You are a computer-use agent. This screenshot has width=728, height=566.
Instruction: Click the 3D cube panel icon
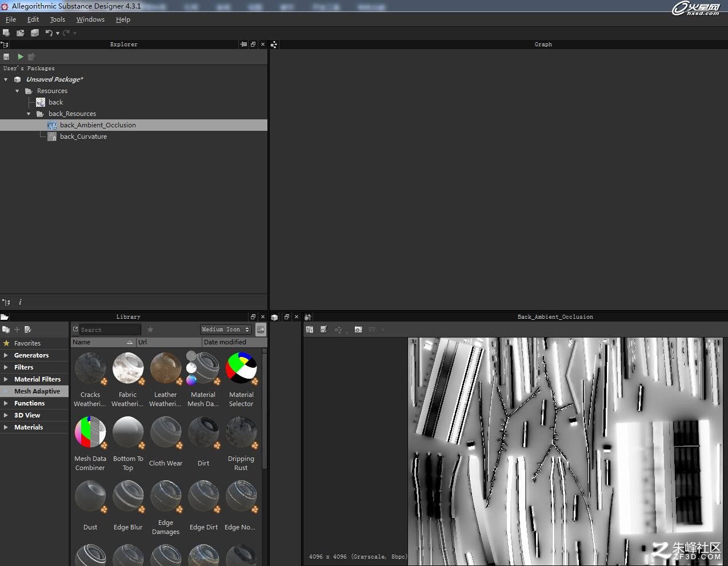(274, 317)
